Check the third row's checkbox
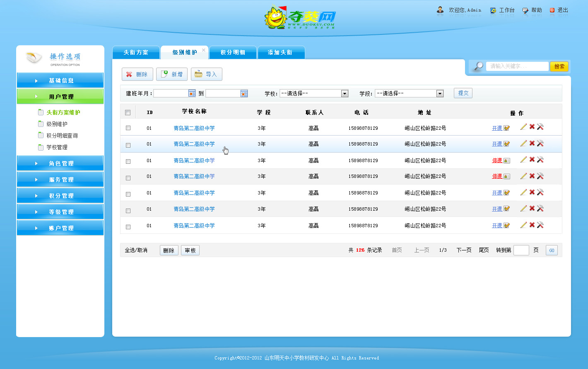The height and width of the screenshot is (369, 588). click(128, 161)
